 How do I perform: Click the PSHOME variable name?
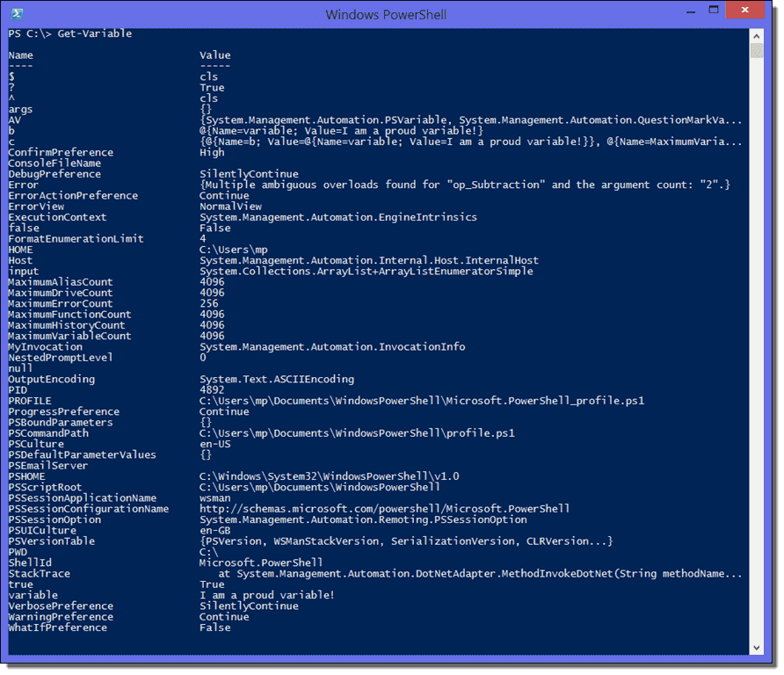(x=27, y=476)
